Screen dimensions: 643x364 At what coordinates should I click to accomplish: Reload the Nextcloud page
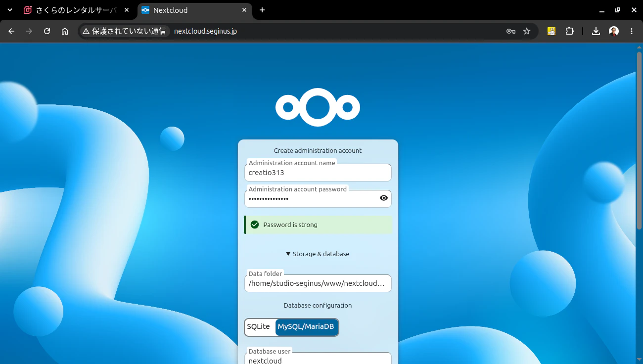point(47,31)
